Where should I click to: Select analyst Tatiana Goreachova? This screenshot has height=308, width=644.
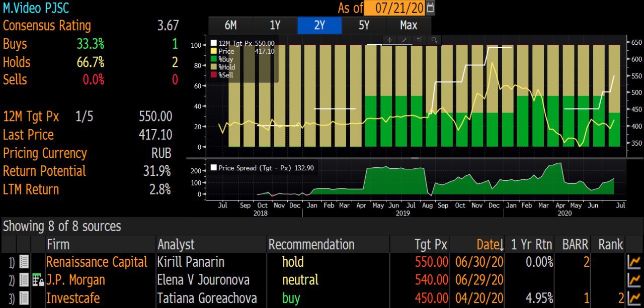[207, 298]
